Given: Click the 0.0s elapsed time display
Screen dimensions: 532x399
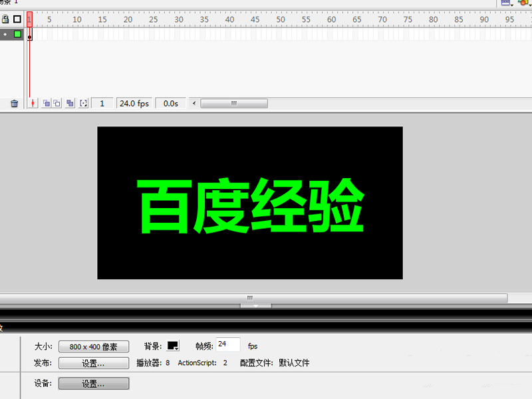Looking at the screenshot, I should point(171,104).
